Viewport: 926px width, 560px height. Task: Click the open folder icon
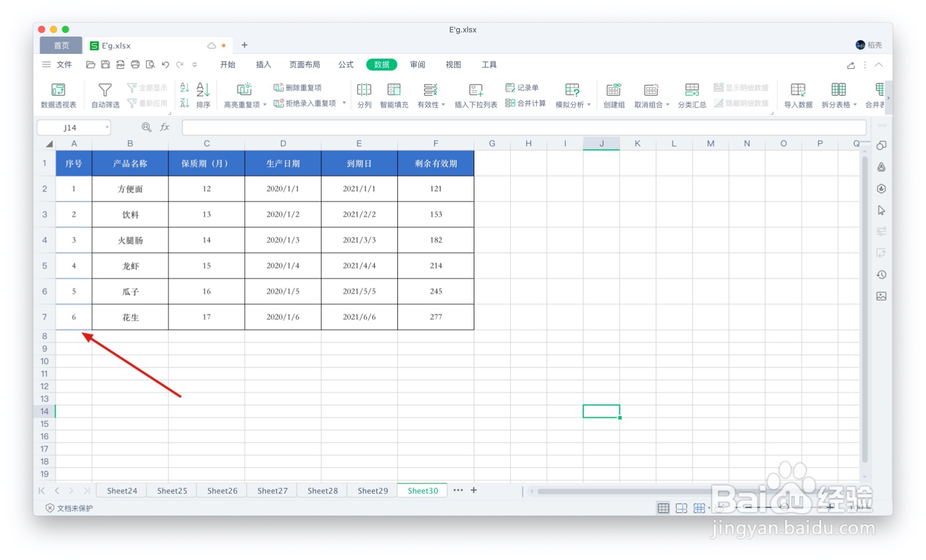coord(90,64)
